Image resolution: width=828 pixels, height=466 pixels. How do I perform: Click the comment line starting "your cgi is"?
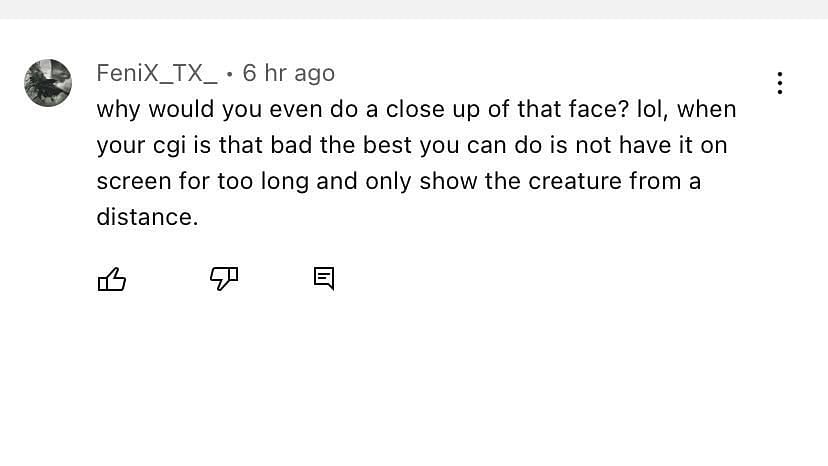[412, 145]
